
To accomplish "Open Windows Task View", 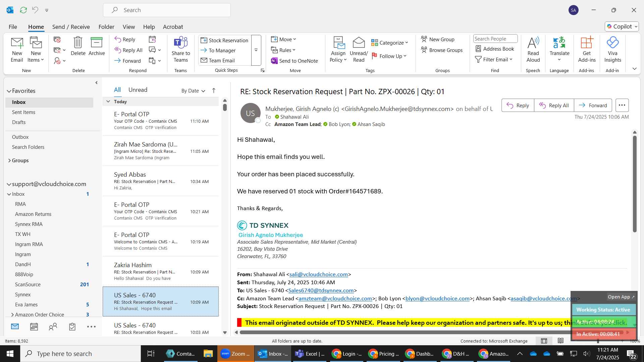I will point(151,354).
